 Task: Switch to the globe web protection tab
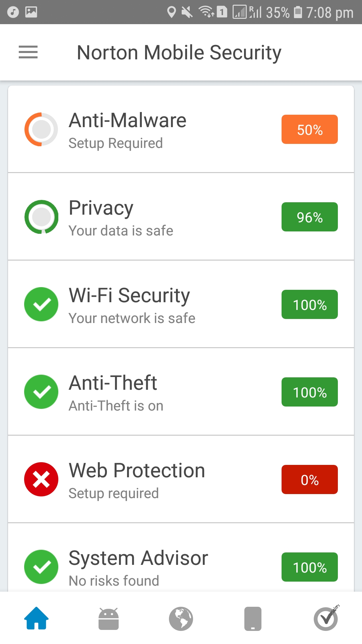(x=181, y=619)
